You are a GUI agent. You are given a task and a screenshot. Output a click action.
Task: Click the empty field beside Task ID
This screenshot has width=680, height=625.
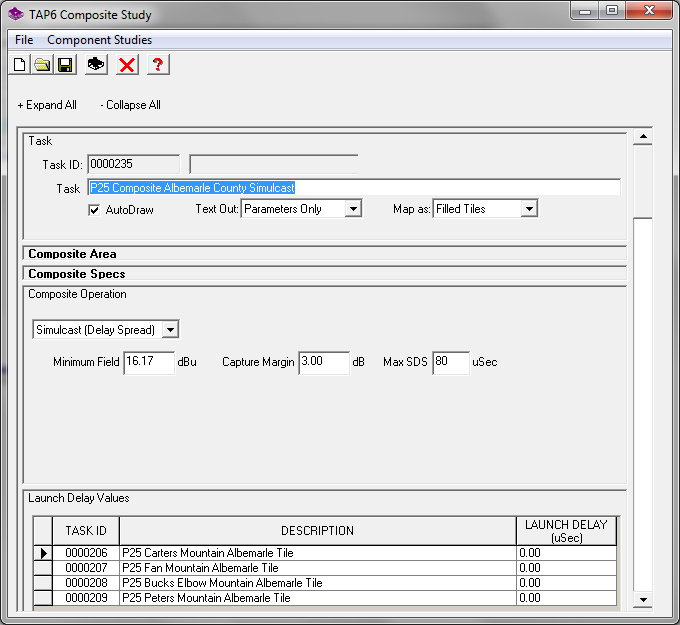point(274,164)
